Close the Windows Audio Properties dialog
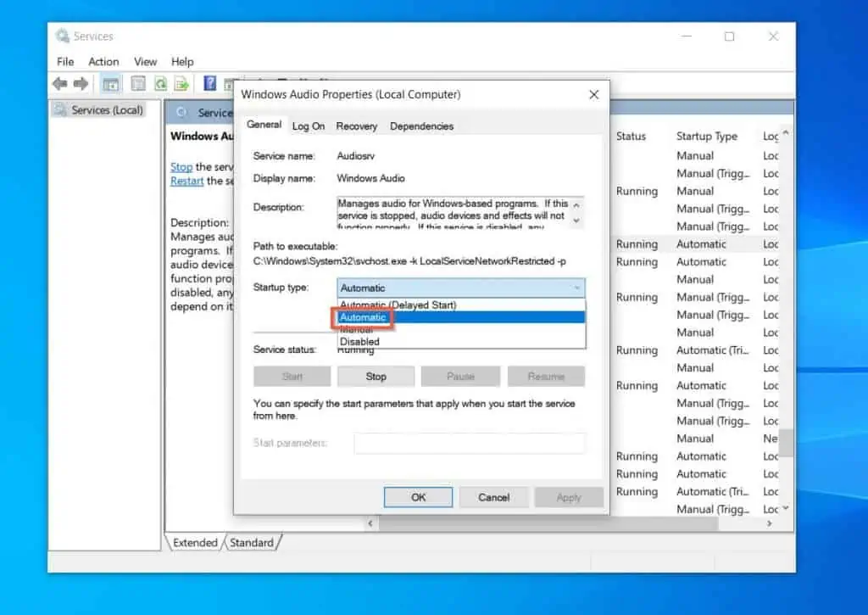Viewport: 868px width, 615px height. [x=594, y=95]
